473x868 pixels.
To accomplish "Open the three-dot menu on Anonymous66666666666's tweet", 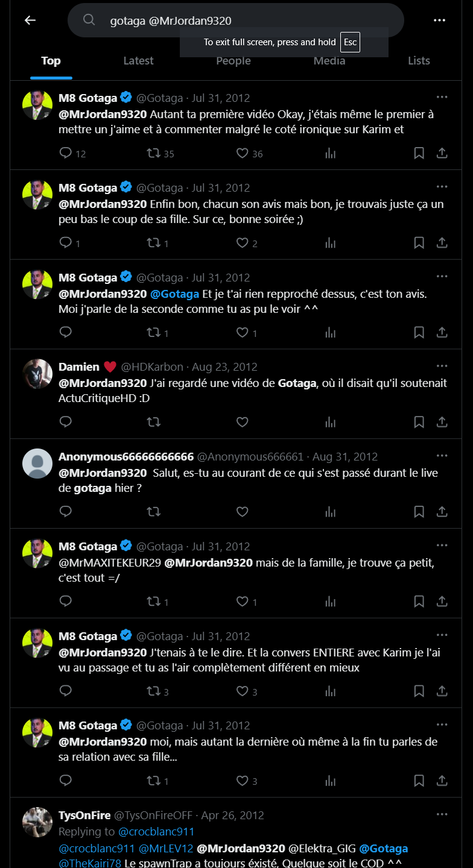I will tap(442, 456).
